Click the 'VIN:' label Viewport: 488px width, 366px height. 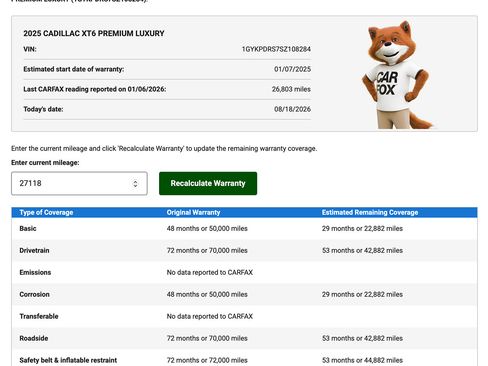click(30, 49)
